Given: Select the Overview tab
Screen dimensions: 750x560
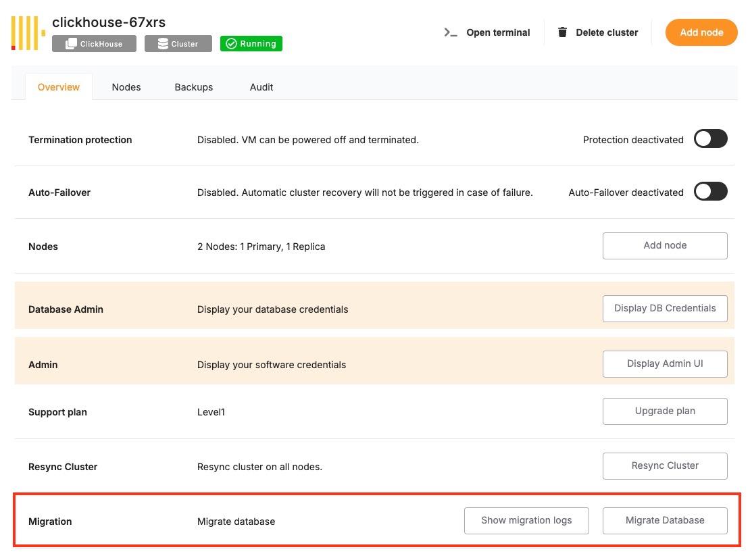Looking at the screenshot, I should click(59, 87).
